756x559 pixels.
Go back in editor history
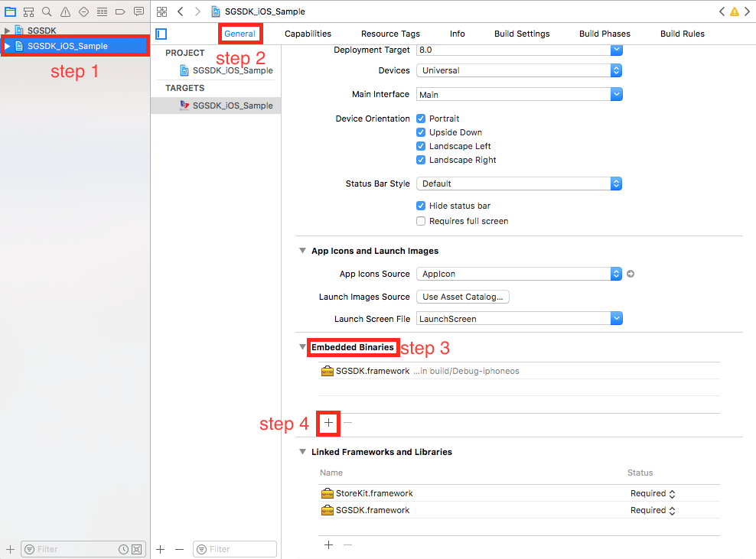click(181, 11)
